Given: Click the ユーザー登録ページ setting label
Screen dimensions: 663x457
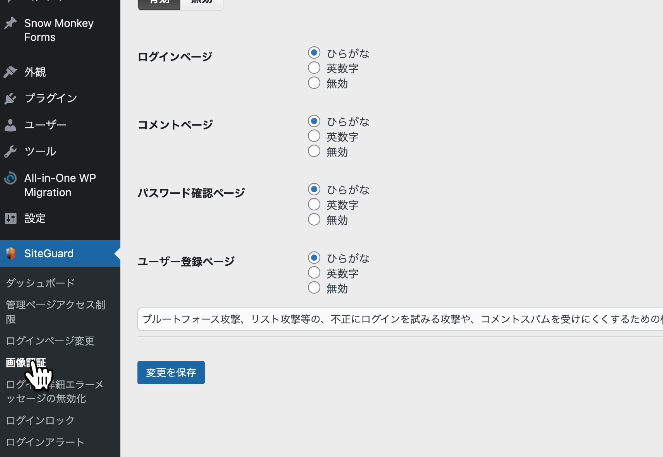Looking at the screenshot, I should pyautogui.click(x=186, y=261).
